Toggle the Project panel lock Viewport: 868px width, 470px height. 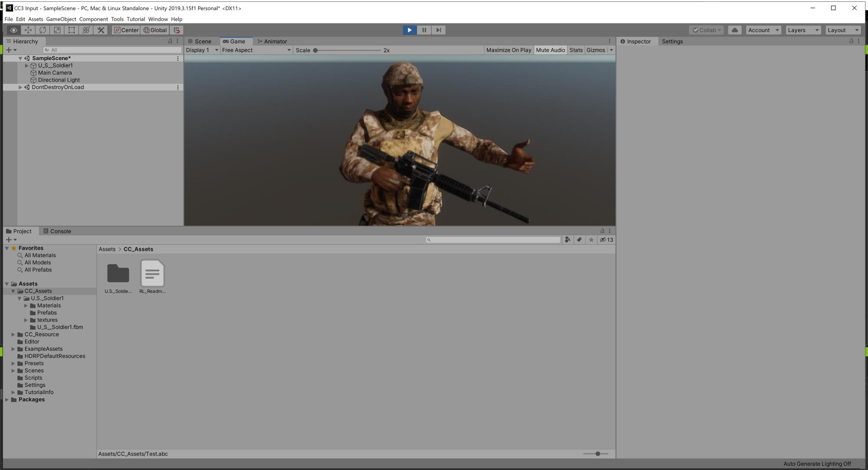(x=602, y=231)
